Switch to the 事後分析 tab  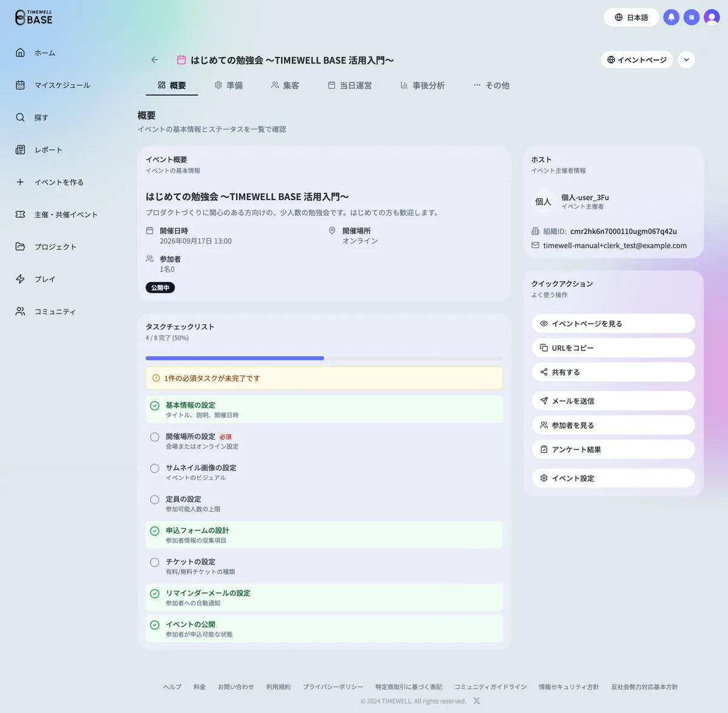422,85
